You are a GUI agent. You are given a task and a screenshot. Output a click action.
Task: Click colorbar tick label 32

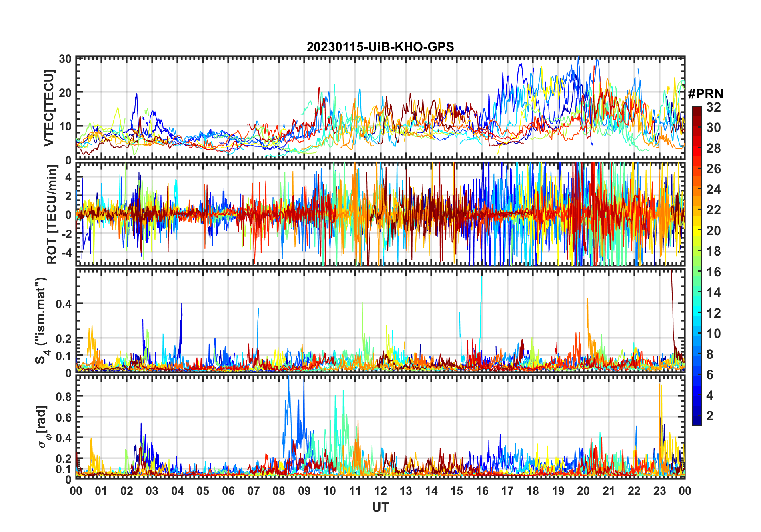tap(713, 107)
